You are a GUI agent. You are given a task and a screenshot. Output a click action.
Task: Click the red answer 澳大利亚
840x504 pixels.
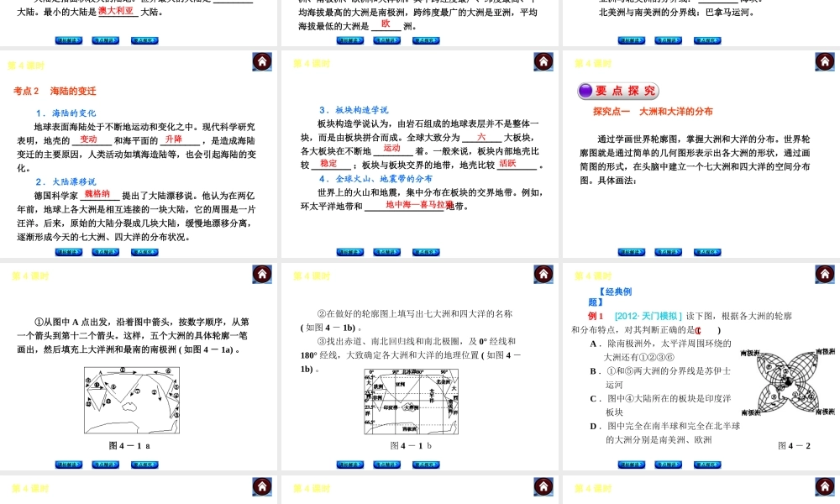(x=116, y=11)
